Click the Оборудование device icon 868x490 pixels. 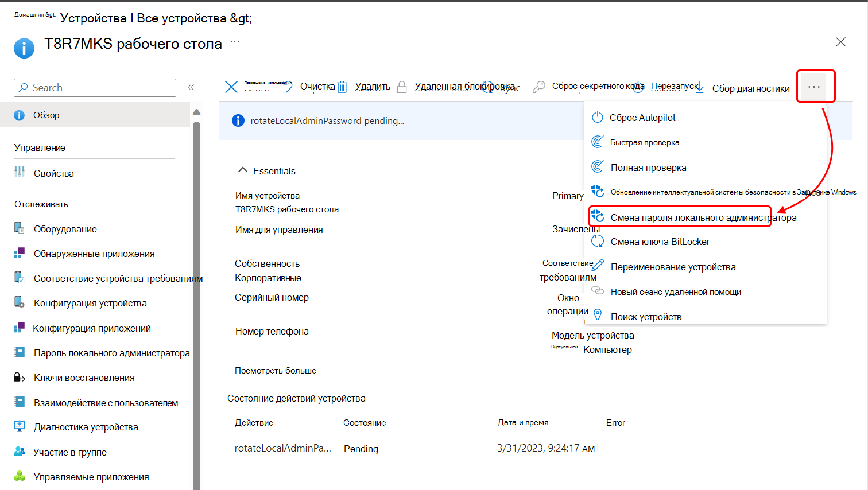click(x=20, y=228)
